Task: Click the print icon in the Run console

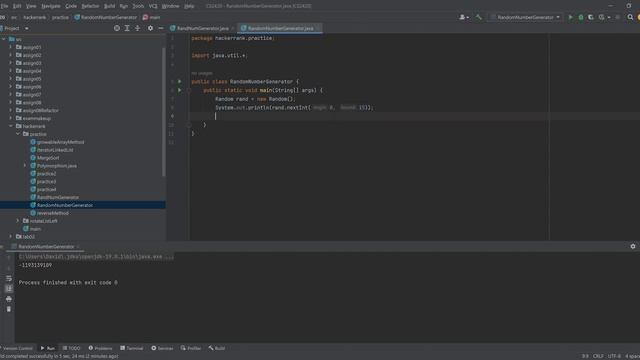Action: click(x=9, y=299)
